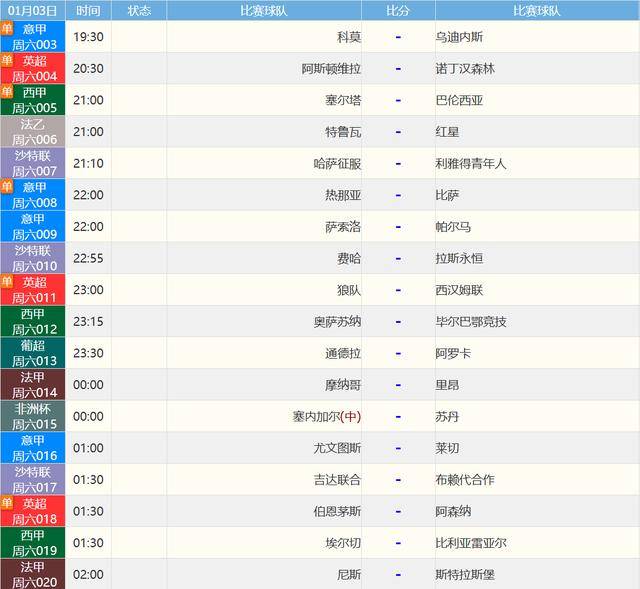
Task: Select away team 红星
Action: pyautogui.click(x=447, y=132)
